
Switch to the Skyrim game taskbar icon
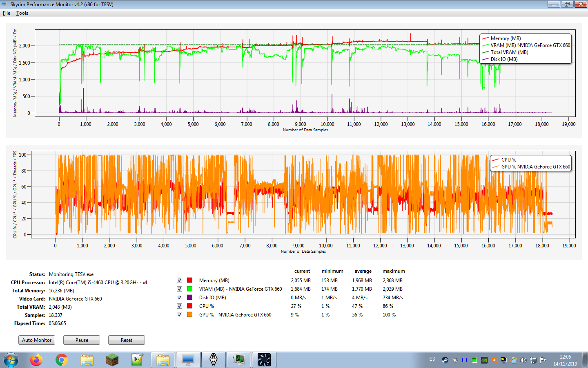coord(214,360)
